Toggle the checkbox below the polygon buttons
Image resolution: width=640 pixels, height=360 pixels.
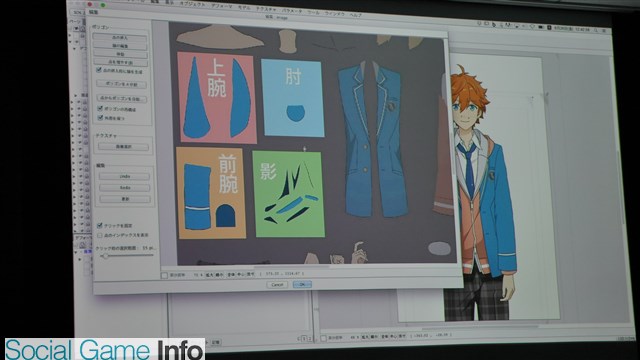pyautogui.click(x=98, y=70)
